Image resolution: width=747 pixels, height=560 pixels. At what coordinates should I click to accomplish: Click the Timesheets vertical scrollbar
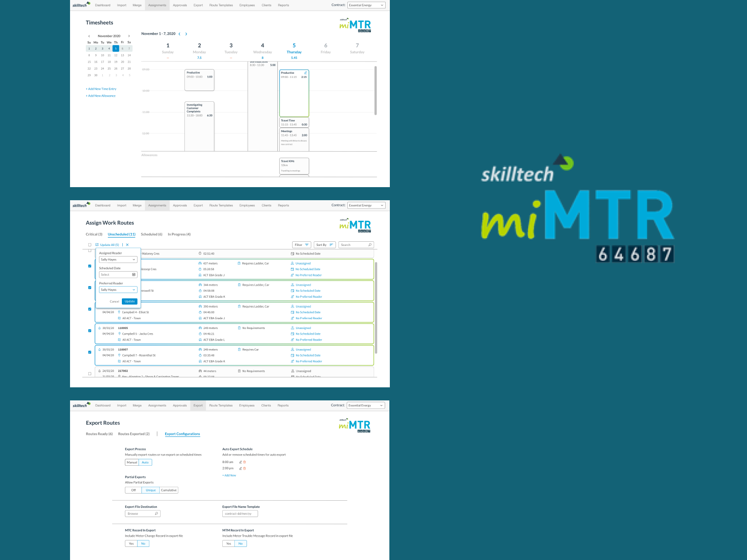click(x=375, y=91)
